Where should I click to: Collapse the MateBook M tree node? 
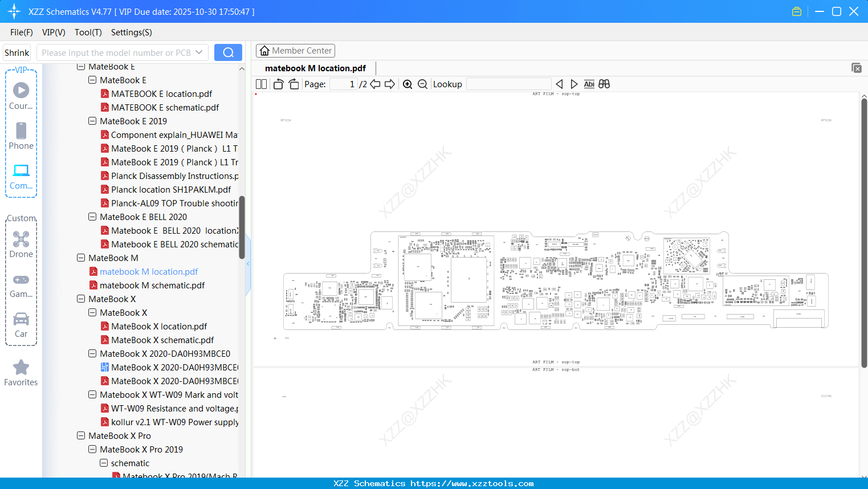click(x=81, y=258)
